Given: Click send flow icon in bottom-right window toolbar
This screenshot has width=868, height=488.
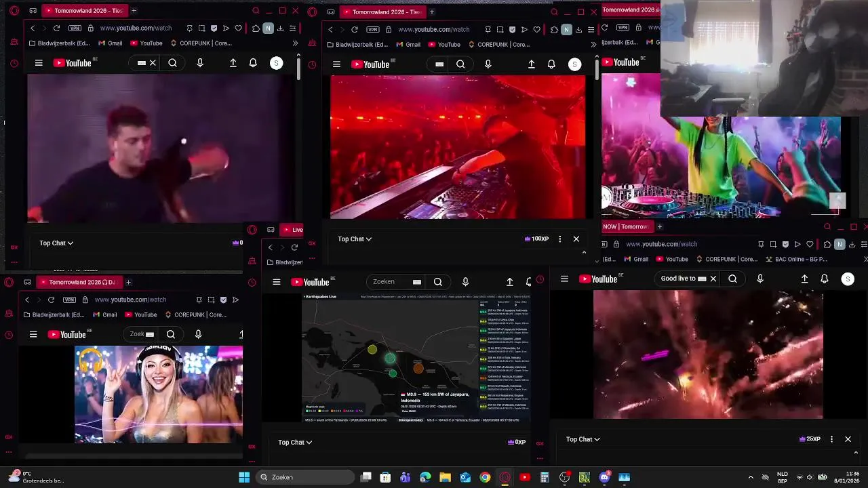Looking at the screenshot, I should pos(797,244).
